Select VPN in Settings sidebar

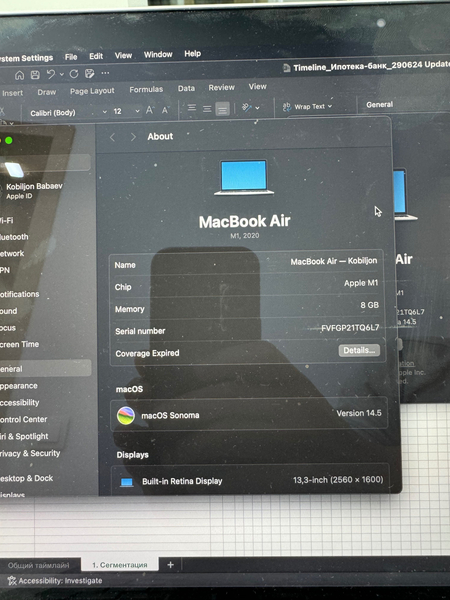pos(5,270)
